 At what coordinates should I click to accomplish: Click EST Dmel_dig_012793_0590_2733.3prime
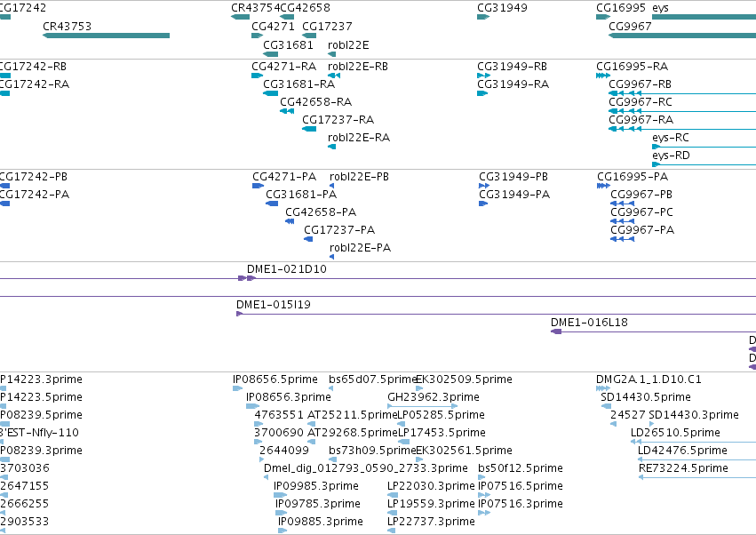366,469
